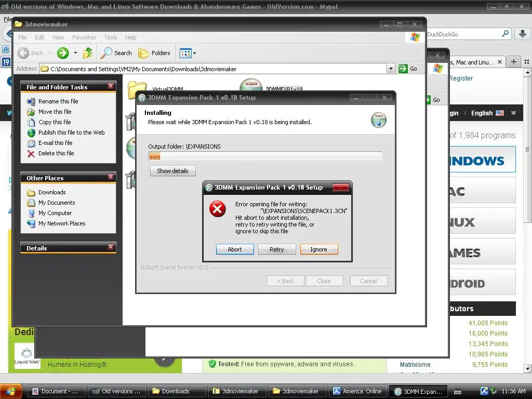Viewport: 532px width, 399px height.
Task: Open My Network Places link
Action: coord(62,223)
